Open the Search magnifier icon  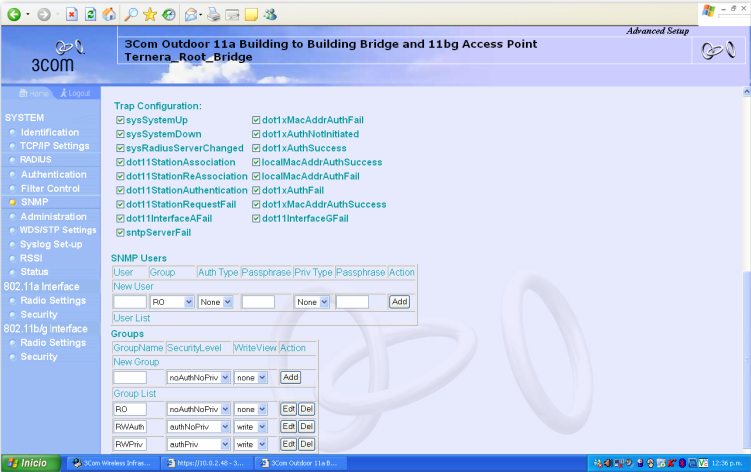click(x=132, y=15)
